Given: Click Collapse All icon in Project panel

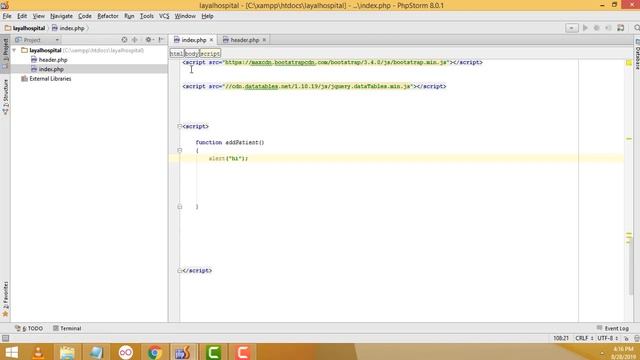Looking at the screenshot, I should click(x=135, y=40).
